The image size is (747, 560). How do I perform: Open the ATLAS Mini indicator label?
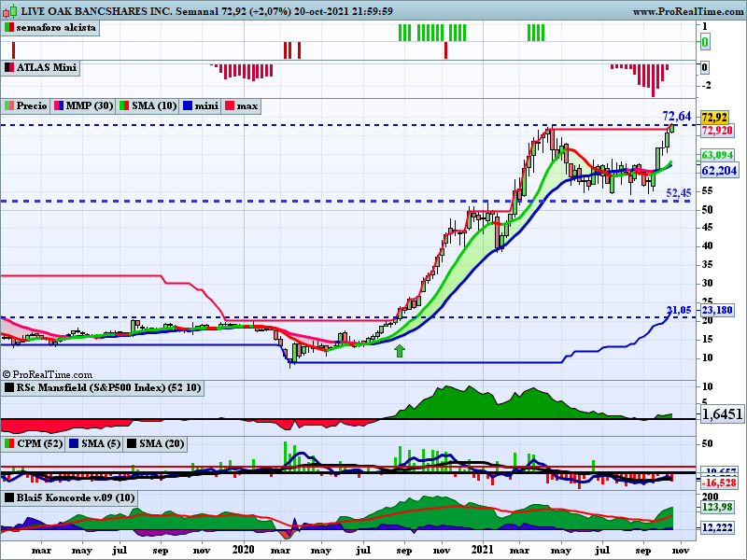(46, 67)
